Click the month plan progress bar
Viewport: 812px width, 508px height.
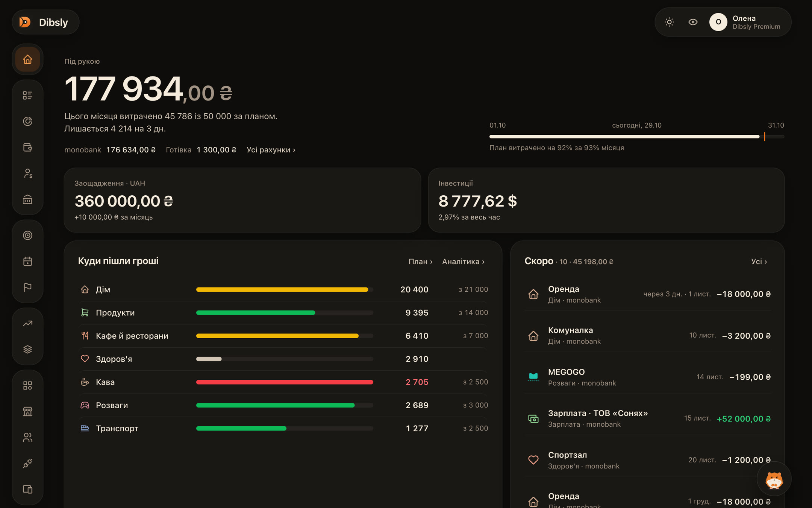636,137
